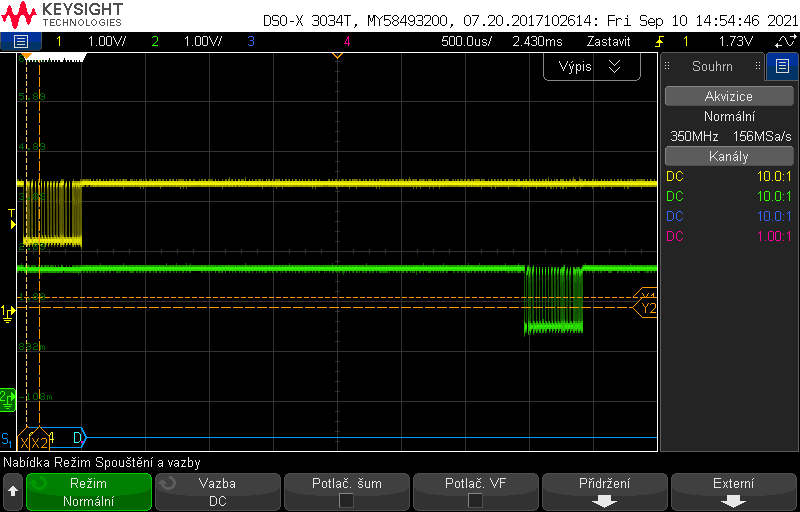Open the Přidržení submenu
The width and height of the screenshot is (800, 512).
pyautogui.click(x=604, y=492)
